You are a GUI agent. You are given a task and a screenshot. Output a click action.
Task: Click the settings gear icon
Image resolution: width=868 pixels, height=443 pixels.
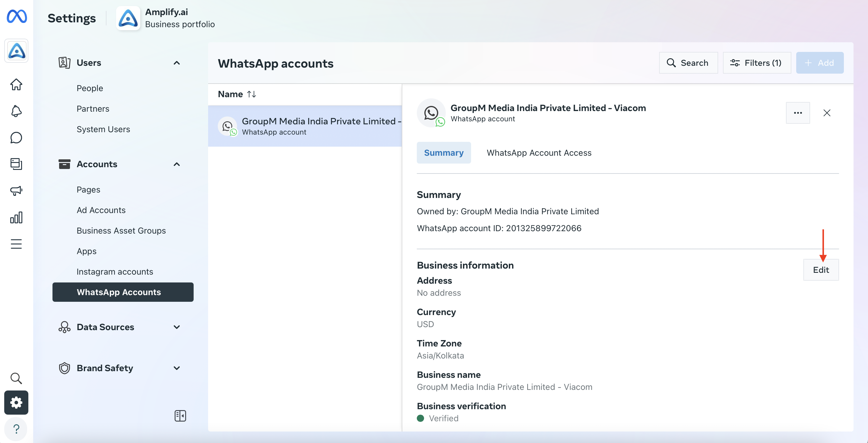(x=16, y=402)
